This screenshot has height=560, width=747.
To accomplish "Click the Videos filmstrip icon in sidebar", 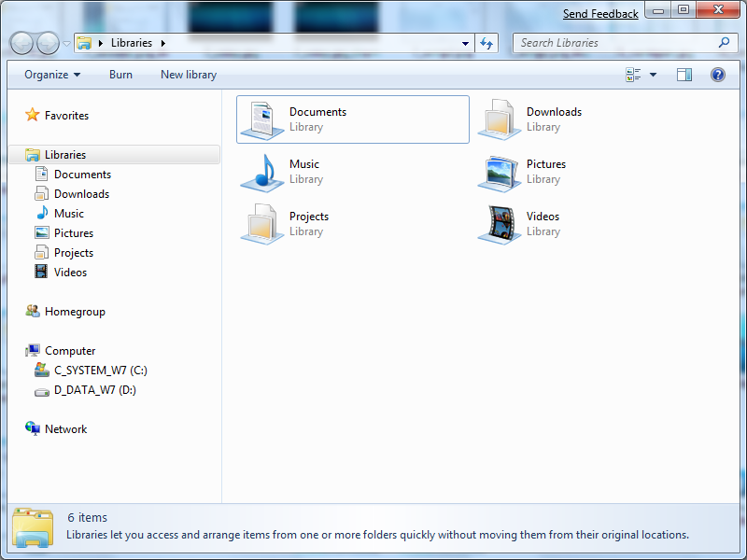I will 41,272.
